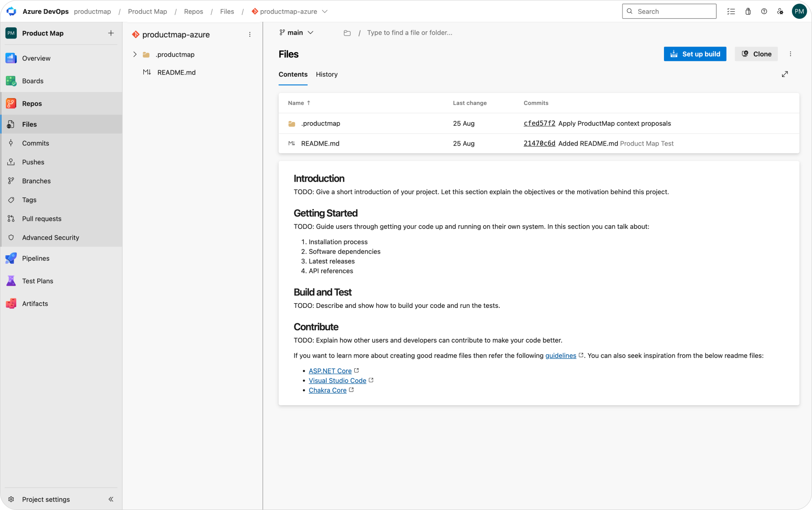This screenshot has width=812, height=510.
Task: Click the Set up build button
Action: (x=695, y=54)
